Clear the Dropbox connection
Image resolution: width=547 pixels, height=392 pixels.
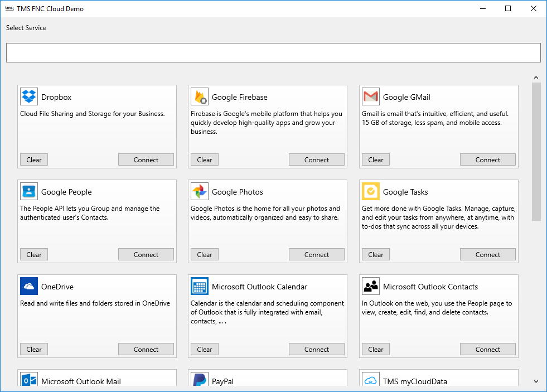click(34, 159)
